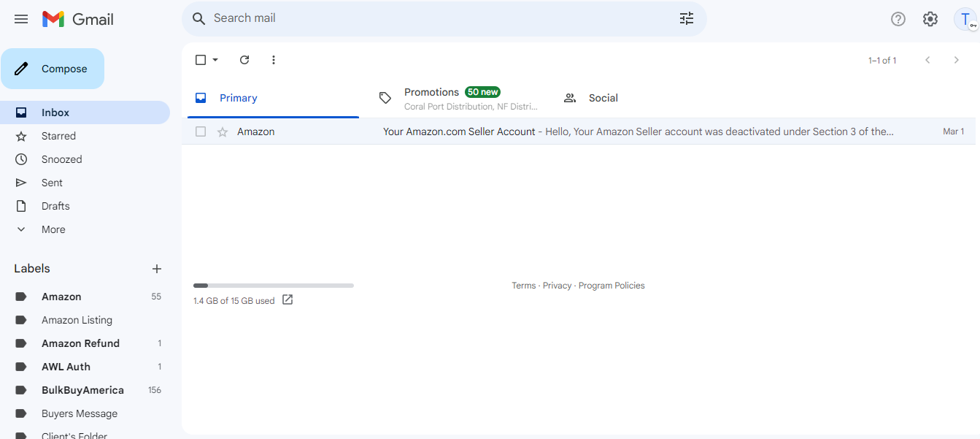Open the Amazon Refund label

85,343
